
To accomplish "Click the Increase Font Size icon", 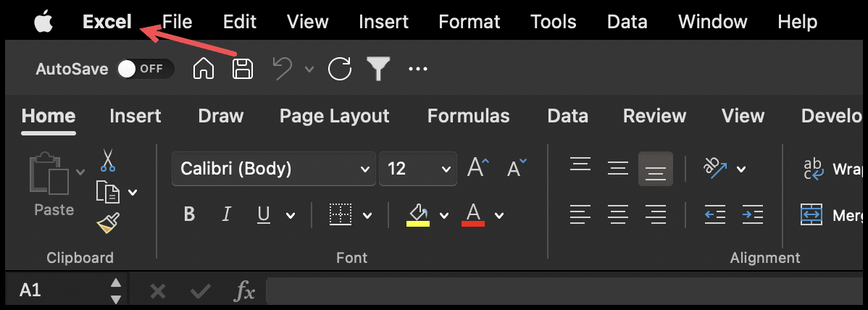I will (478, 167).
